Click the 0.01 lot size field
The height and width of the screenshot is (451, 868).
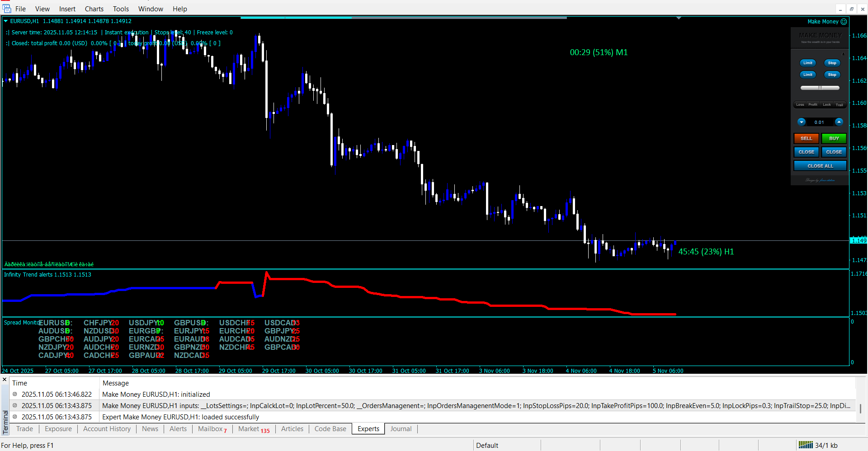(819, 122)
